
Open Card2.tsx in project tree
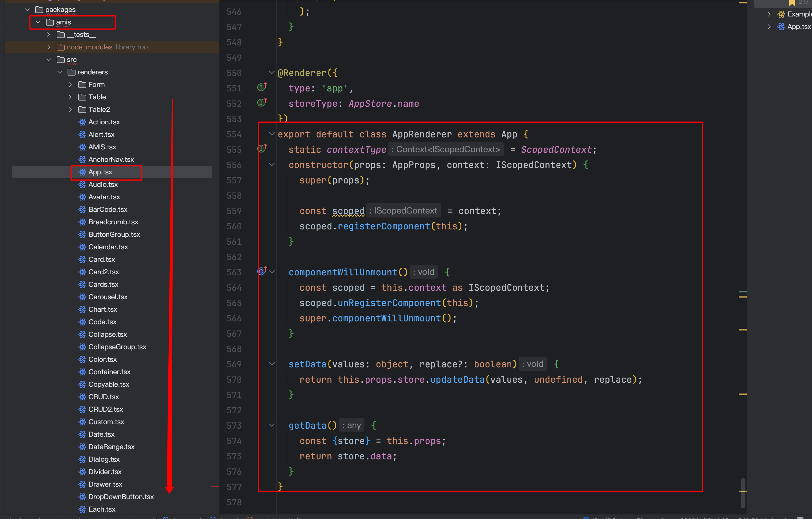tap(104, 272)
